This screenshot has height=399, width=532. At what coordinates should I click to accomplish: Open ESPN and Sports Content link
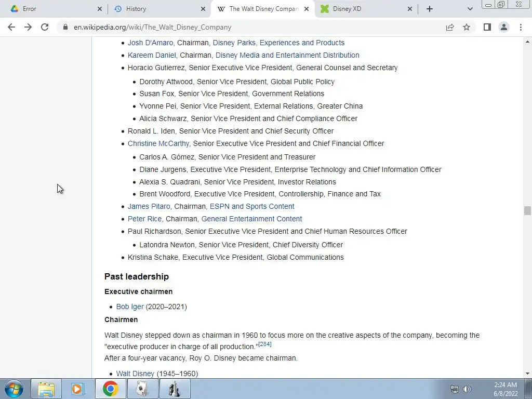click(x=252, y=206)
